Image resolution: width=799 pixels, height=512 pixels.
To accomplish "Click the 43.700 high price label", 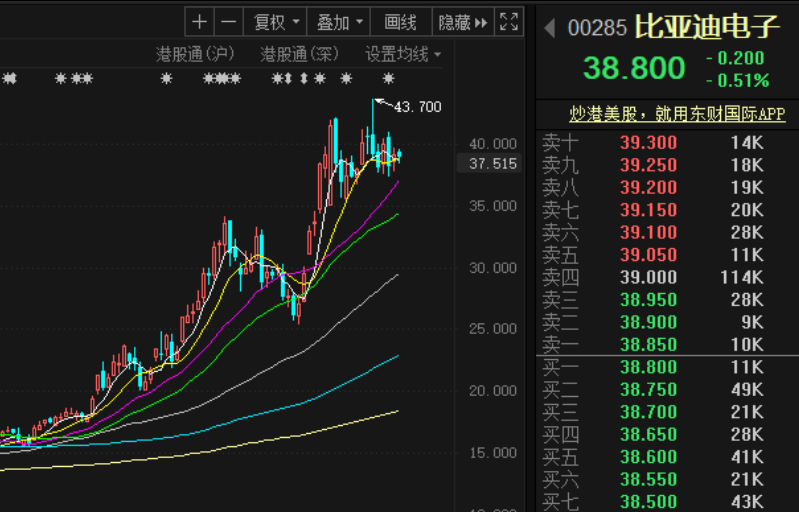I will point(418,107).
